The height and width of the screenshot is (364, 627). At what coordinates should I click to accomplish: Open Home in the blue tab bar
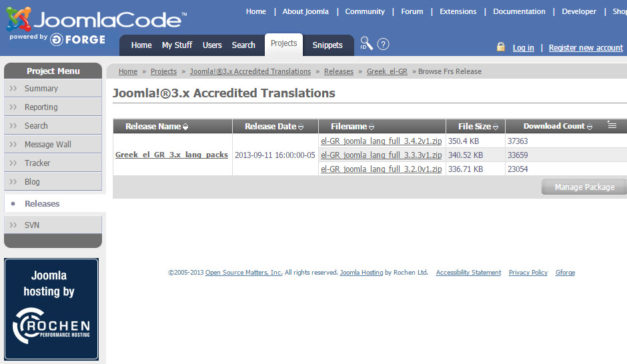click(x=141, y=45)
